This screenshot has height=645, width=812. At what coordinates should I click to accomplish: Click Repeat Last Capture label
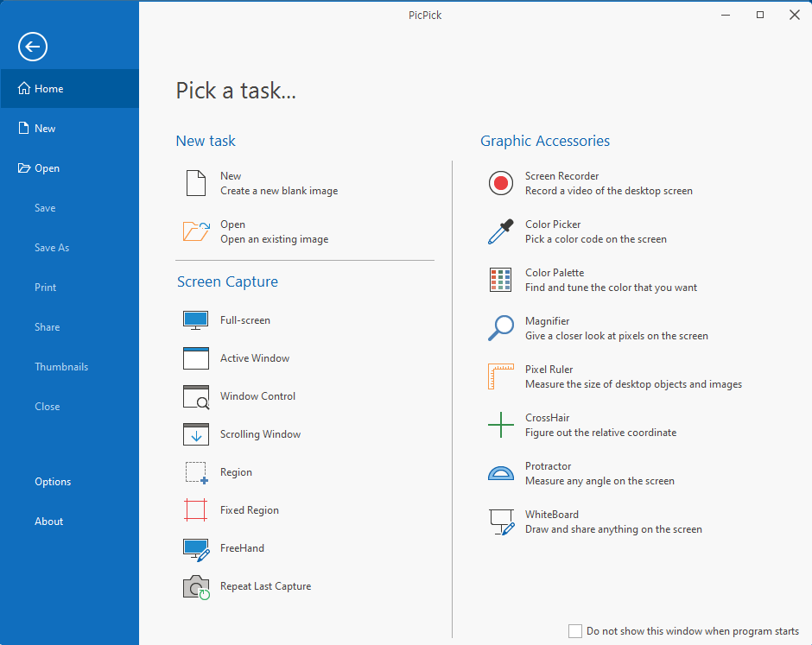[x=266, y=586]
